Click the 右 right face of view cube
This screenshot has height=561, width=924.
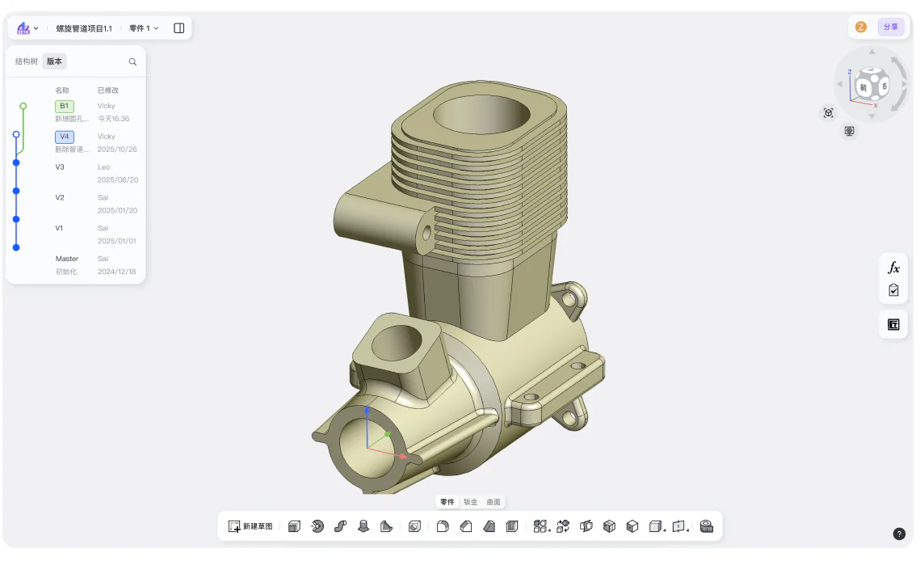pos(884,86)
